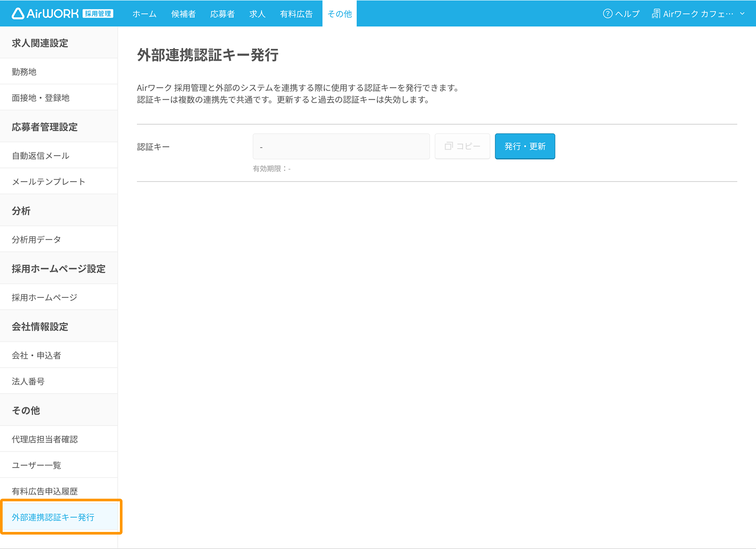Click the 会社情報設定 section header
Screen dimensions: 756x549
click(x=59, y=326)
